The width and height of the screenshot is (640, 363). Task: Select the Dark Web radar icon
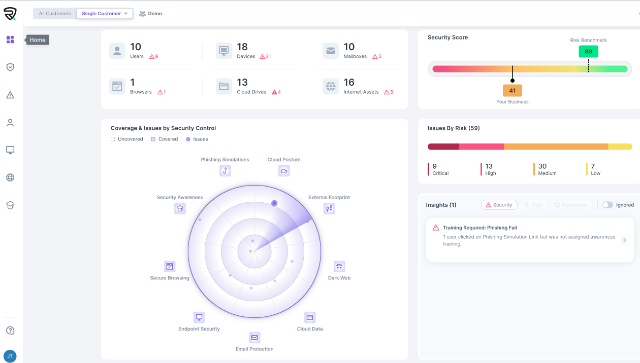(x=339, y=267)
